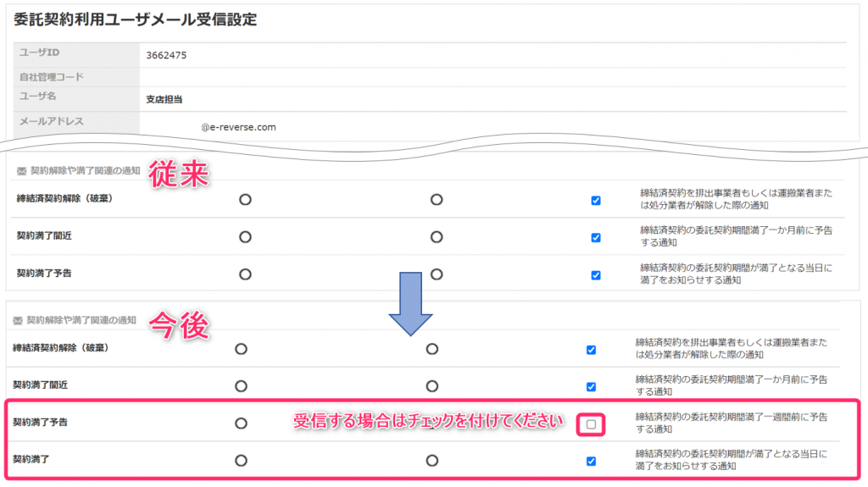Select left radio for 契約満了予告 in 今後 section
868x487 pixels.
[241, 423]
